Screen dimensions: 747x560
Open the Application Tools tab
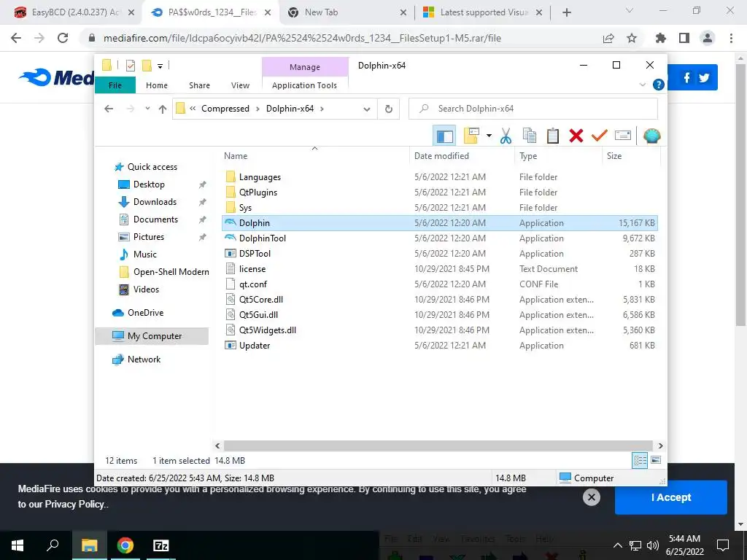pos(304,85)
